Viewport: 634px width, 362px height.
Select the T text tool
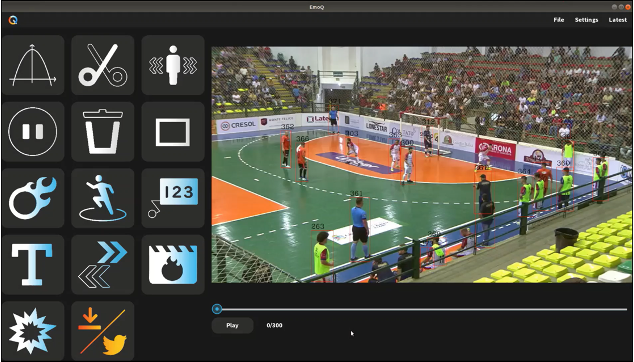click(x=33, y=265)
